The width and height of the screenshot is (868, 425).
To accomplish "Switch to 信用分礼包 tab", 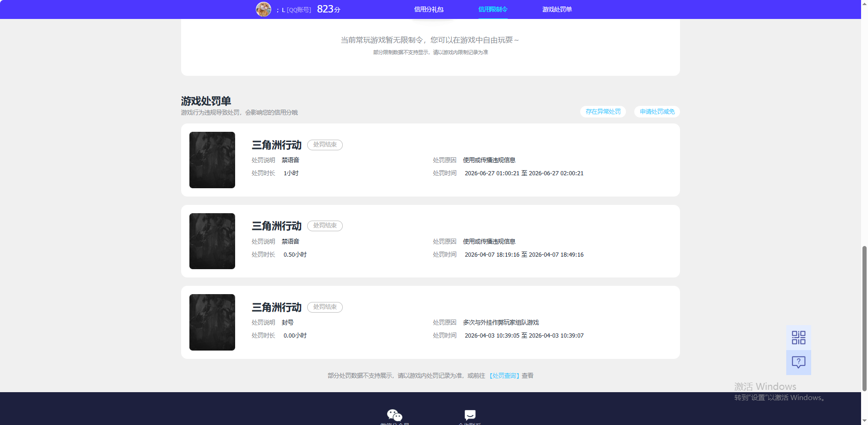I will (x=429, y=9).
